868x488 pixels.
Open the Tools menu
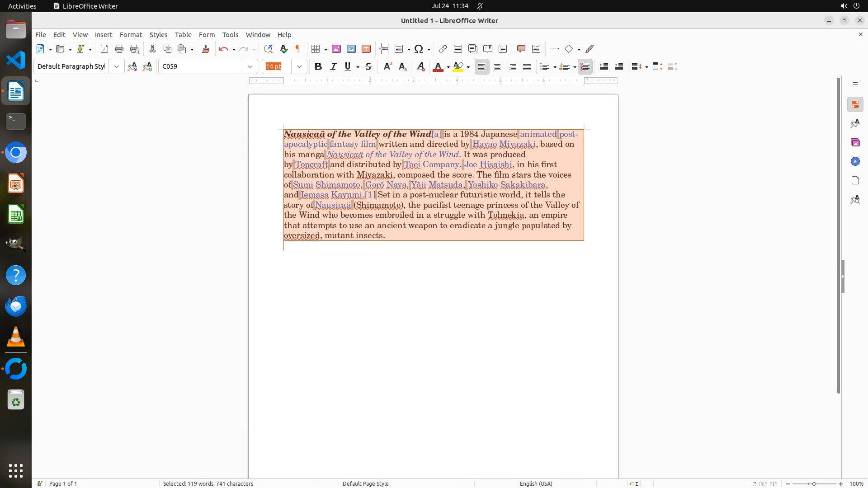[230, 35]
